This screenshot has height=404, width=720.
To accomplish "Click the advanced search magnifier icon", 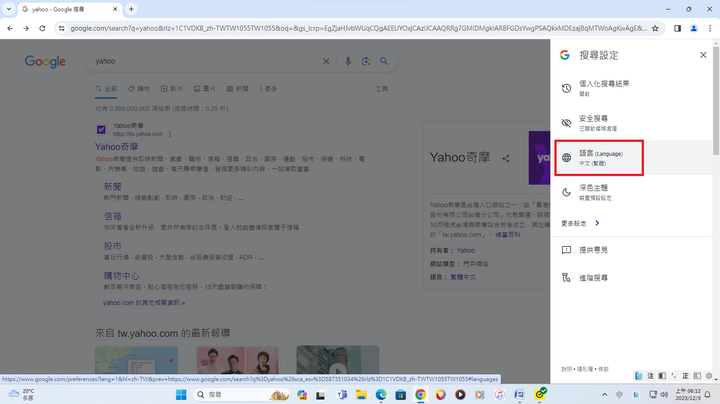I will pyautogui.click(x=566, y=278).
